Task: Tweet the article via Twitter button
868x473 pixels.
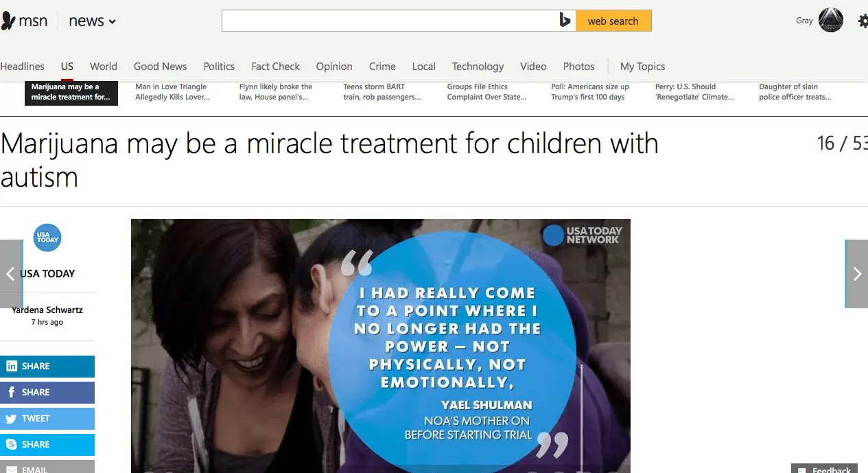Action: pyautogui.click(x=47, y=419)
